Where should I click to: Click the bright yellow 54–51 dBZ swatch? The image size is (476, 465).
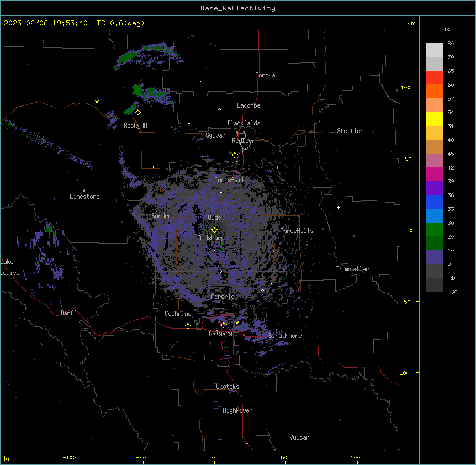tap(434, 119)
